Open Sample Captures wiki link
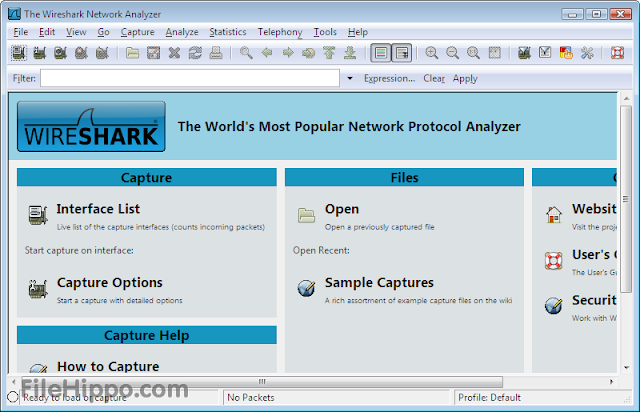The height and width of the screenshot is (412, 640). tap(379, 283)
